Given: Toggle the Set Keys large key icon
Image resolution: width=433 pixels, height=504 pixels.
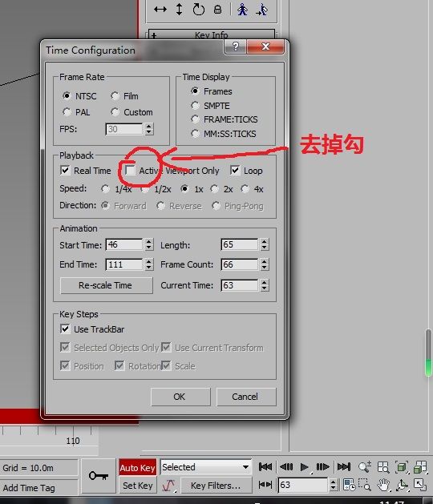Looking at the screenshot, I should tap(99, 476).
